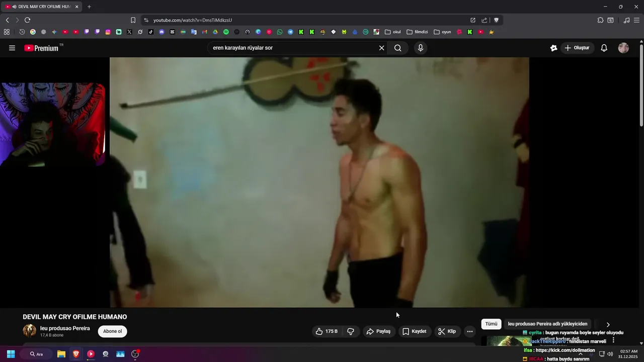The height and width of the screenshot is (362, 644).
Task: Subscribe with the Abone ol button
Action: [x=112, y=331]
